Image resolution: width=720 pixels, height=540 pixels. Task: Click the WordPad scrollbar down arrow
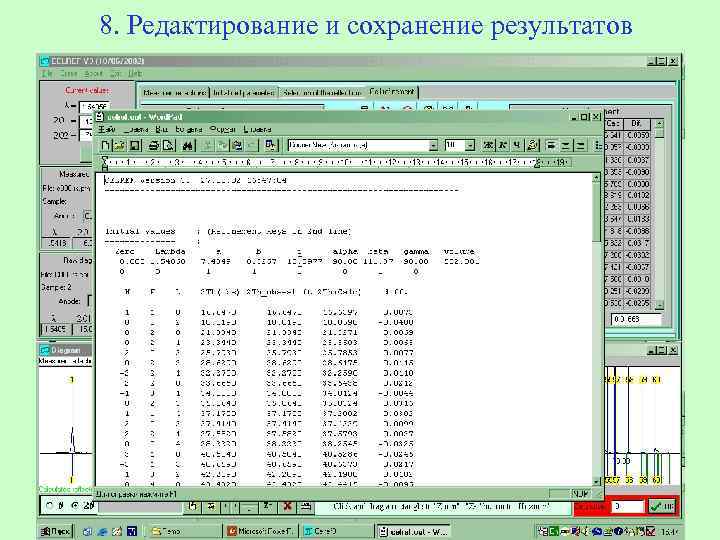coord(596,481)
